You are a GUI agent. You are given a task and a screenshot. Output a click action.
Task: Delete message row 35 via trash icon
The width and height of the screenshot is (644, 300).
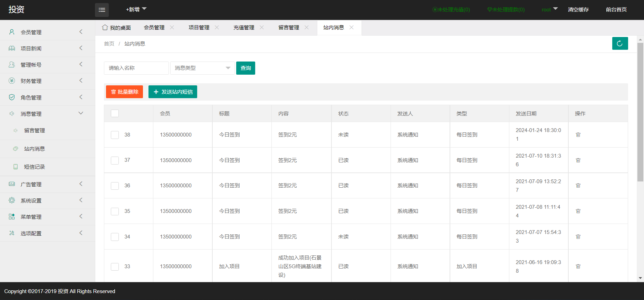[x=578, y=211]
